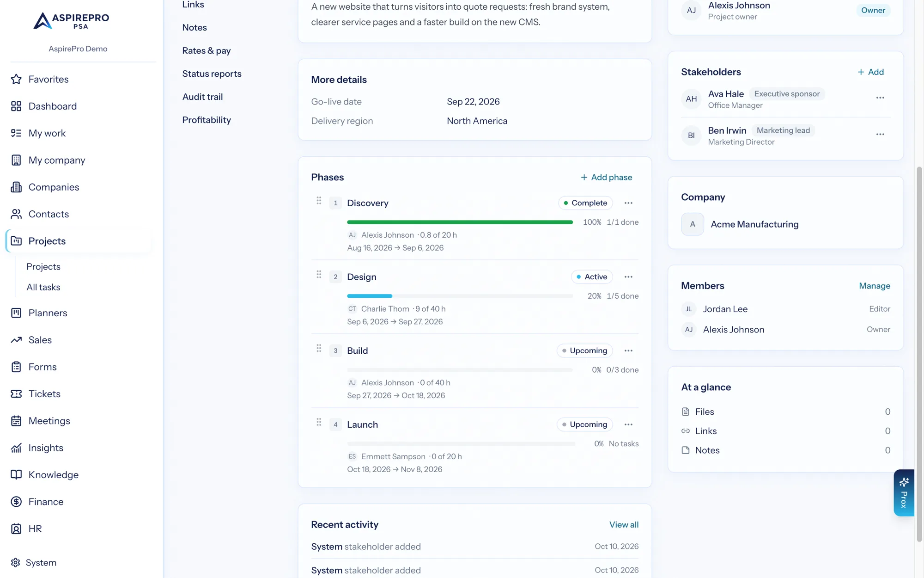
Task: Open Build phase more options menu
Action: point(628,350)
